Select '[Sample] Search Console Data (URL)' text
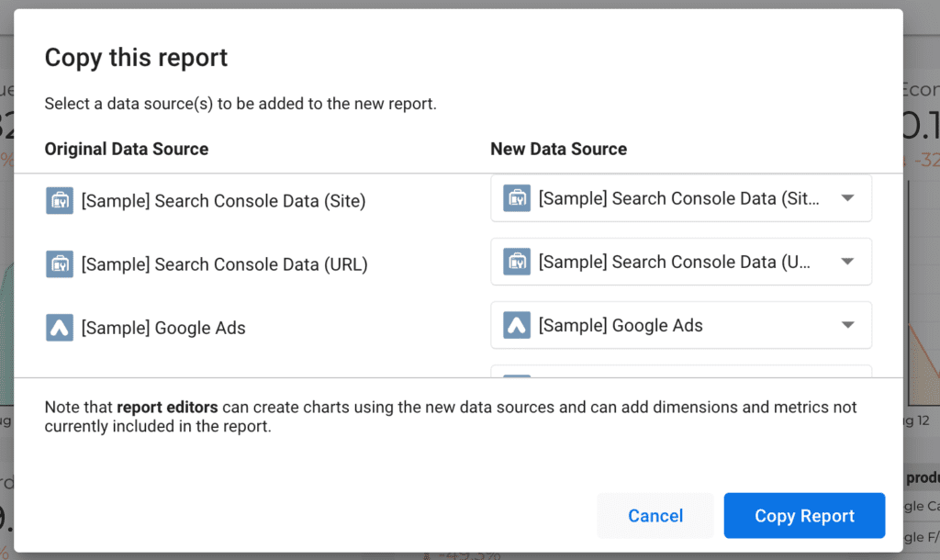 pyautogui.click(x=225, y=264)
